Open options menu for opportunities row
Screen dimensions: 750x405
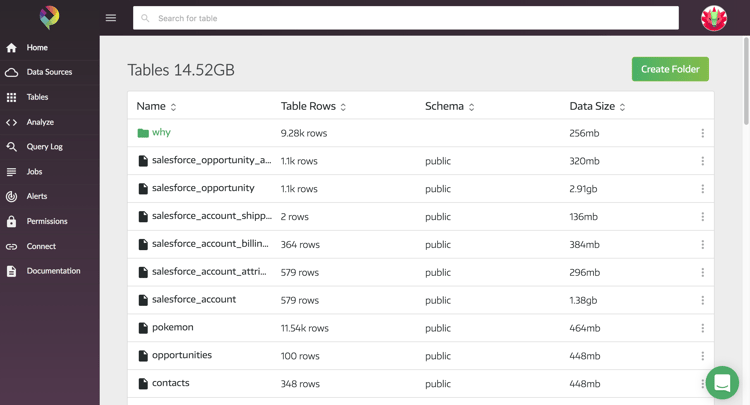[x=702, y=356]
